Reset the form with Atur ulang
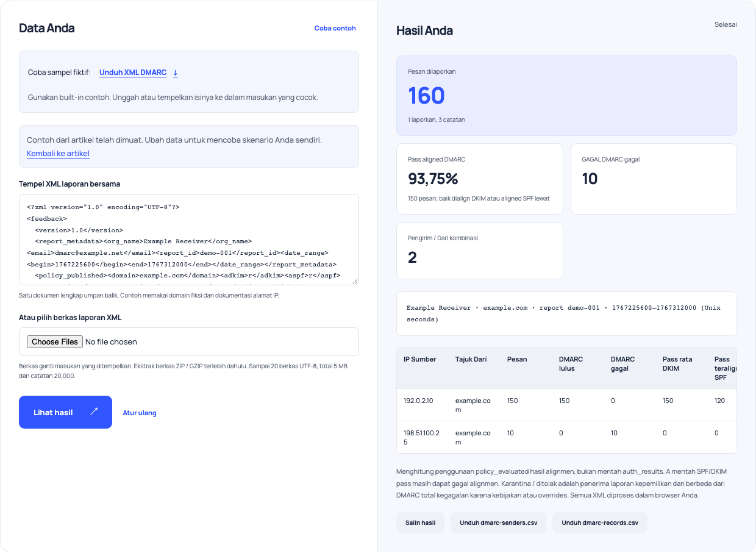 pos(140,413)
